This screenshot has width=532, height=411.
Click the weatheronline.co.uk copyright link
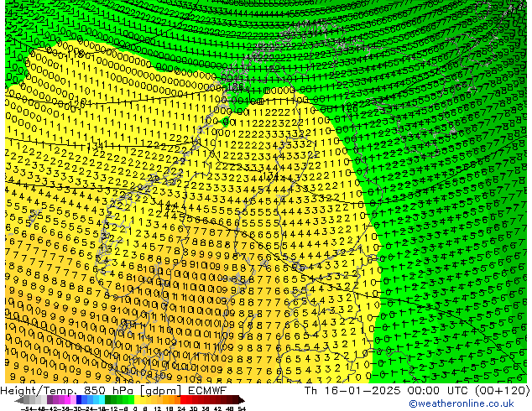click(462, 403)
